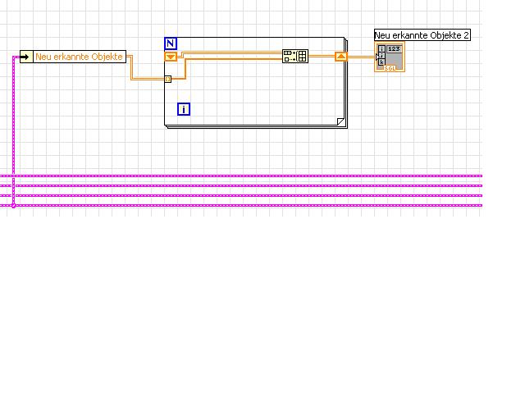Select the Unbundle By Name element Neu erkannte Objekte
The height and width of the screenshot is (420, 525).
coord(80,57)
